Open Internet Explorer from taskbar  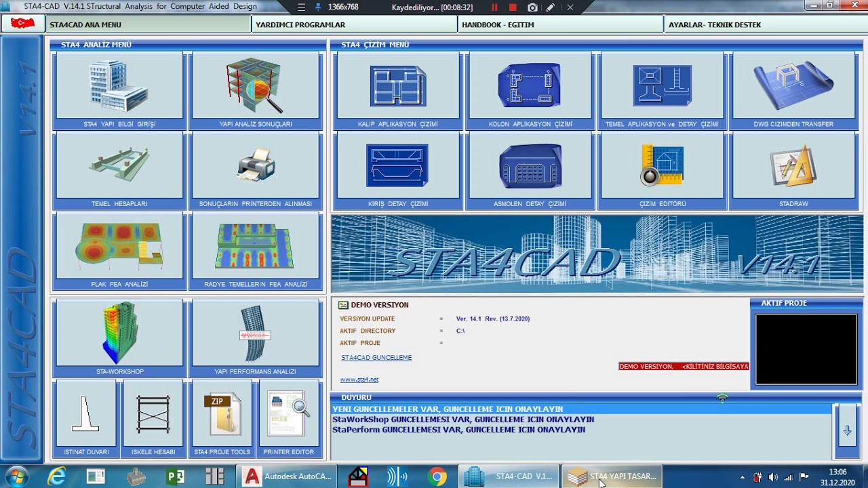click(57, 476)
